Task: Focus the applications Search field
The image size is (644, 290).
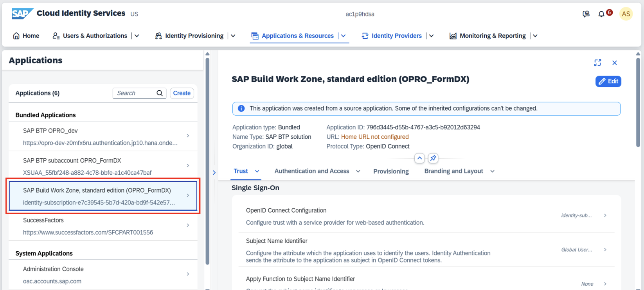Action: point(135,93)
